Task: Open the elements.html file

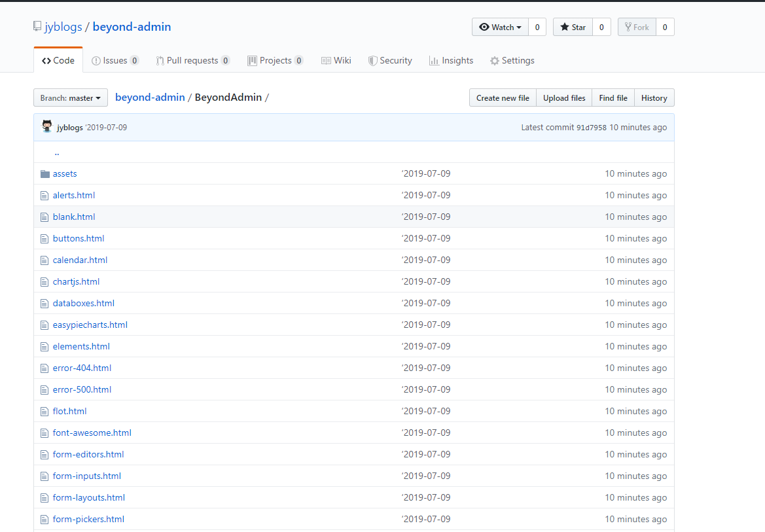Action: pos(81,347)
